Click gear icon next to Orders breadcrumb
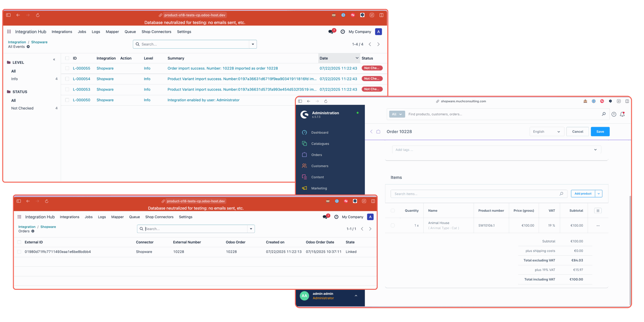Viewport: 644px width, 322px height. 33,231
